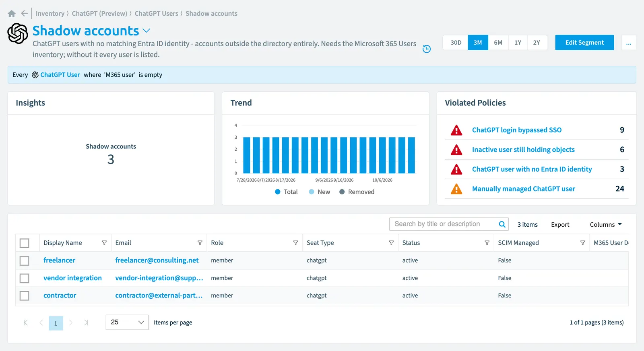Switch to the 30D time range
Image resolution: width=644 pixels, height=351 pixels.
(x=456, y=43)
